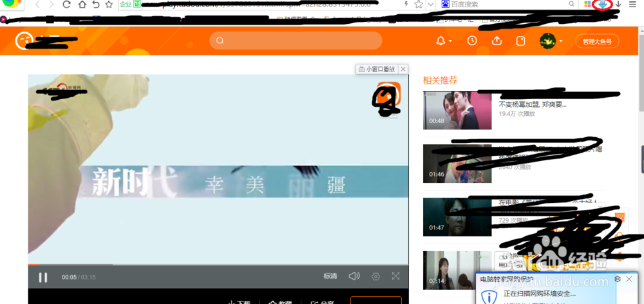The height and width of the screenshot is (304, 644).
Task: Open the 不变杨幂加盟 video title link
Action: click(533, 105)
